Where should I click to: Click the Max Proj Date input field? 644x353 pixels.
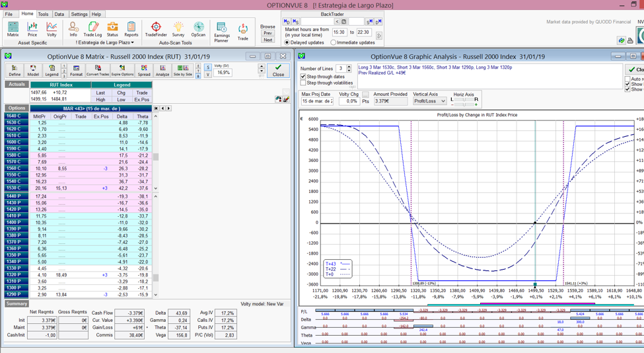[x=318, y=101]
